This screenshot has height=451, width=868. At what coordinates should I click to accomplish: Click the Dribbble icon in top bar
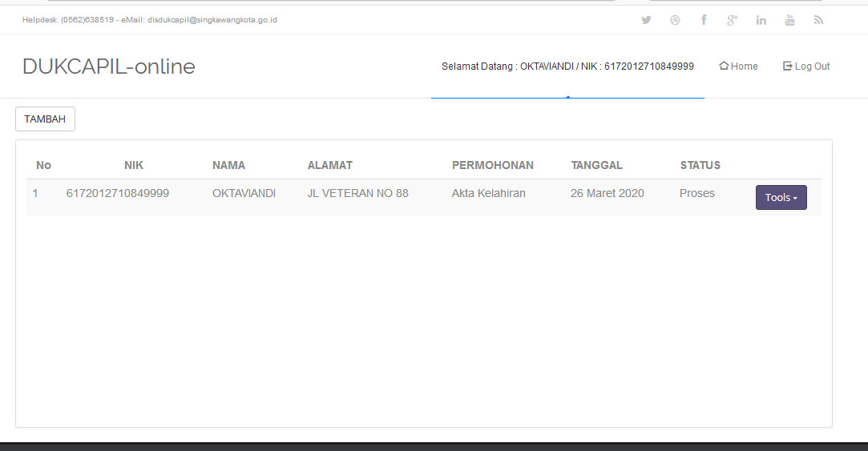click(x=675, y=20)
